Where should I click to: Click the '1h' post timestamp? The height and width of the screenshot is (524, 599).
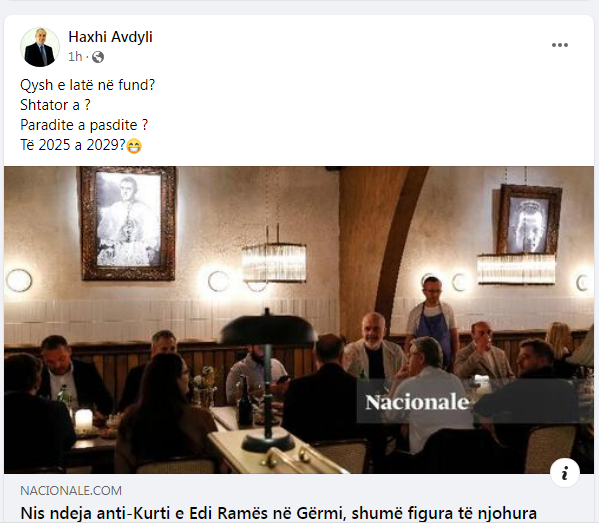[75, 57]
